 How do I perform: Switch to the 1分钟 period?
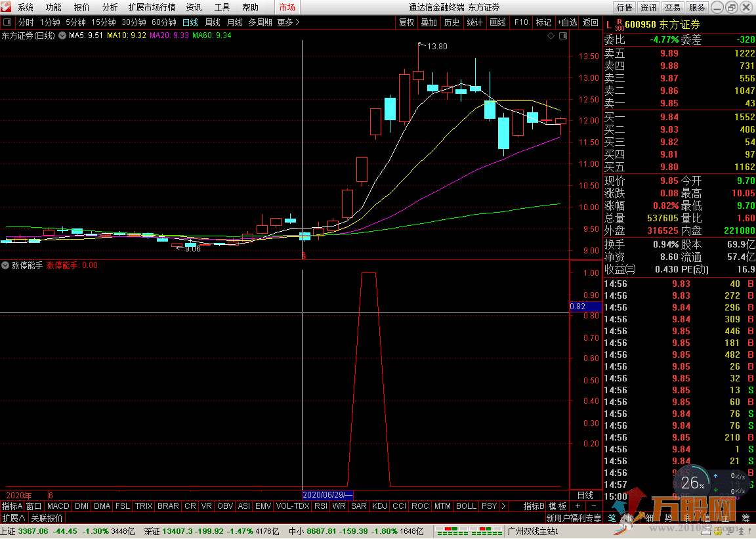[x=50, y=22]
